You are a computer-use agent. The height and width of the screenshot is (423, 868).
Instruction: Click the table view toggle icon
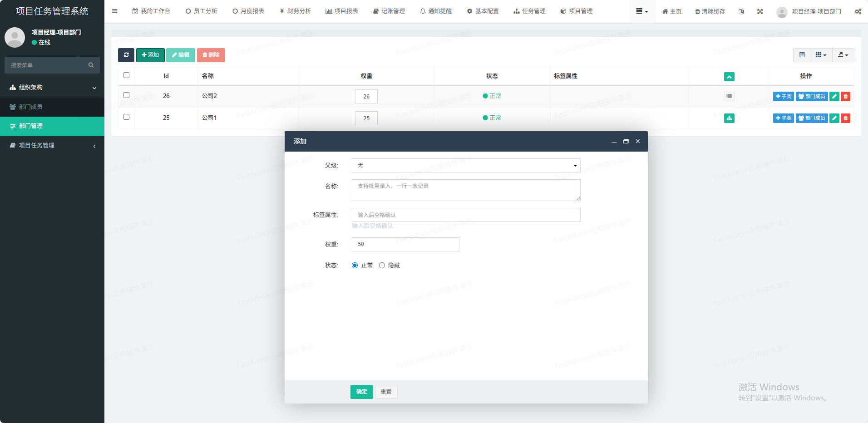point(802,55)
